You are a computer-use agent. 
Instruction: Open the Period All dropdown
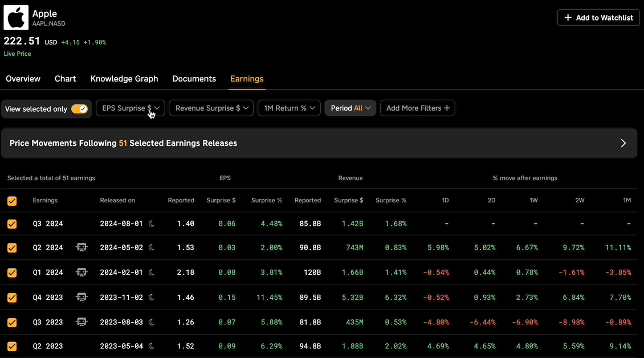[350, 108]
